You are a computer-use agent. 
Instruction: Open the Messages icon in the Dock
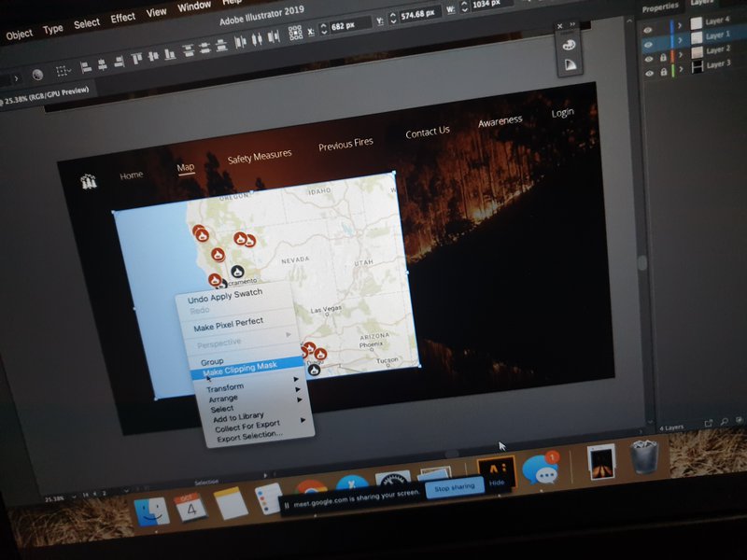pyautogui.click(x=540, y=470)
